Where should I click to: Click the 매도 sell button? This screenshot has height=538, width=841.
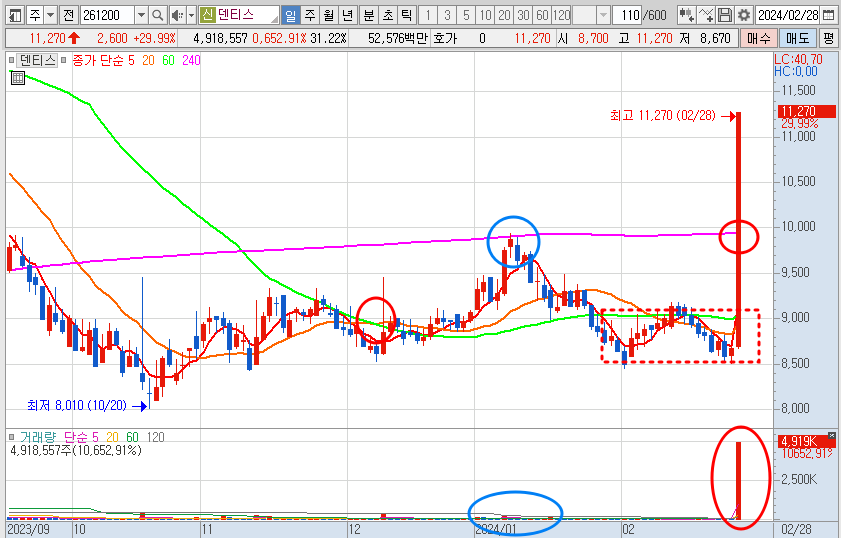[x=797, y=38]
